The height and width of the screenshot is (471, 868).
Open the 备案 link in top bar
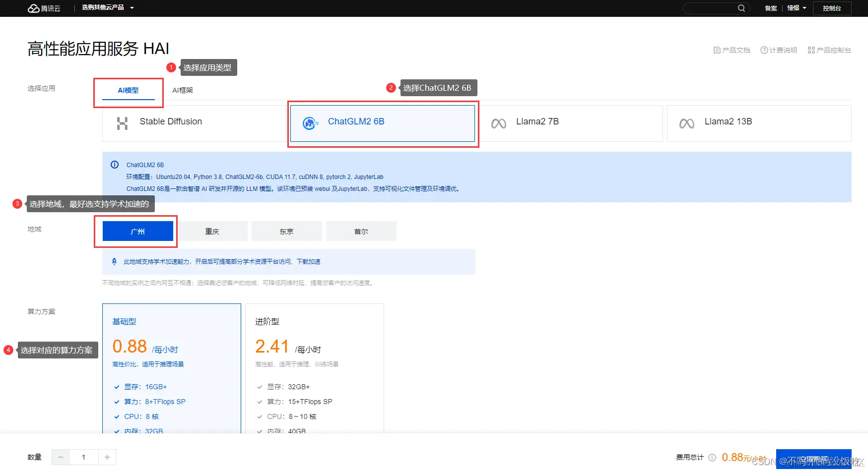[x=771, y=8]
